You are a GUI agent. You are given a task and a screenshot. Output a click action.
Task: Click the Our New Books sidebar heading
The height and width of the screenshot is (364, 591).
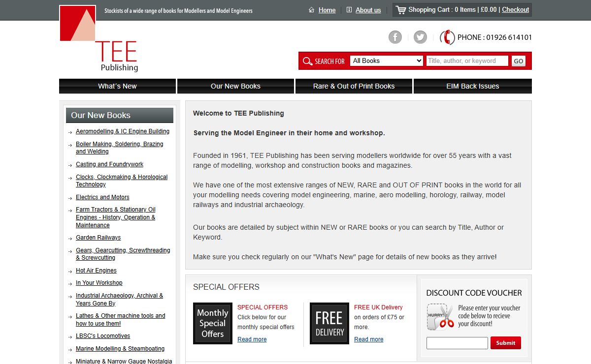click(119, 115)
